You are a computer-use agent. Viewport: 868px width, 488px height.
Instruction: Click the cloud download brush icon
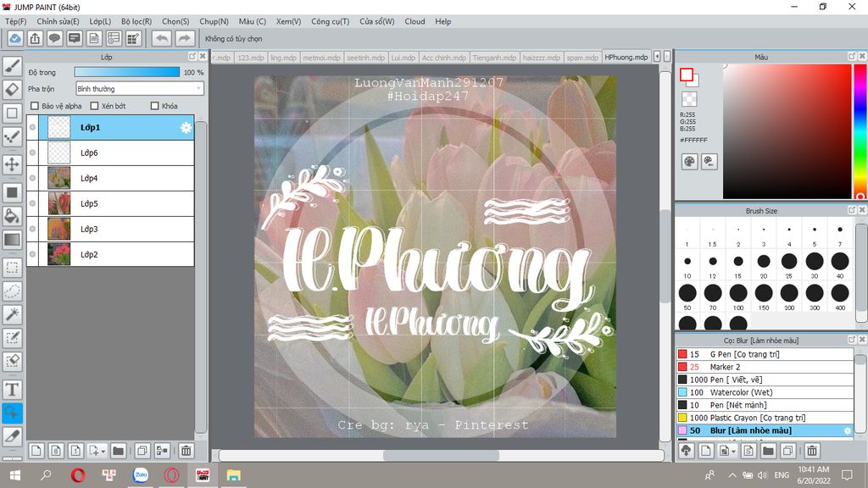tap(687, 451)
